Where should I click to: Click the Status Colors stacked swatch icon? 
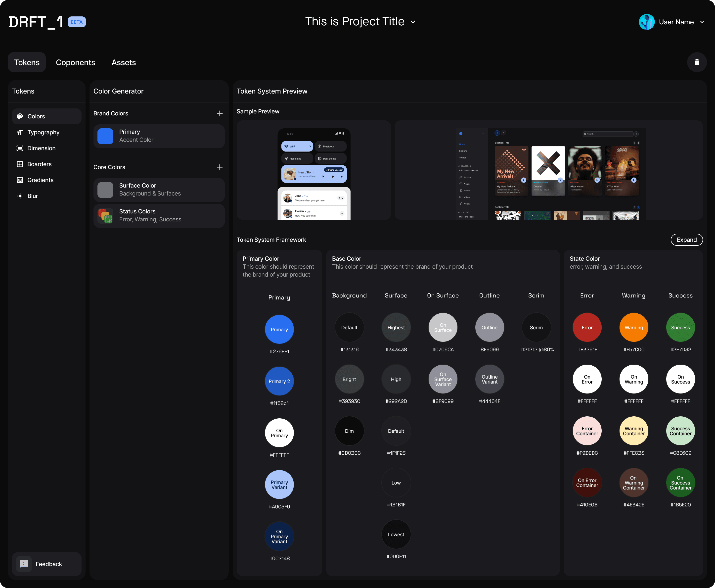pyautogui.click(x=105, y=216)
